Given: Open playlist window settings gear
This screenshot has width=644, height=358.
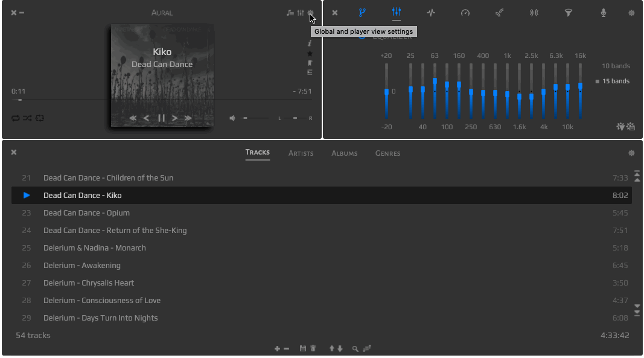Looking at the screenshot, I should (x=632, y=153).
